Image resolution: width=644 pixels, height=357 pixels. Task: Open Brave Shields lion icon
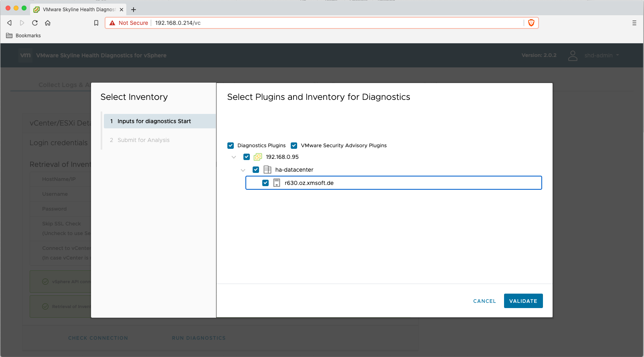(x=531, y=23)
